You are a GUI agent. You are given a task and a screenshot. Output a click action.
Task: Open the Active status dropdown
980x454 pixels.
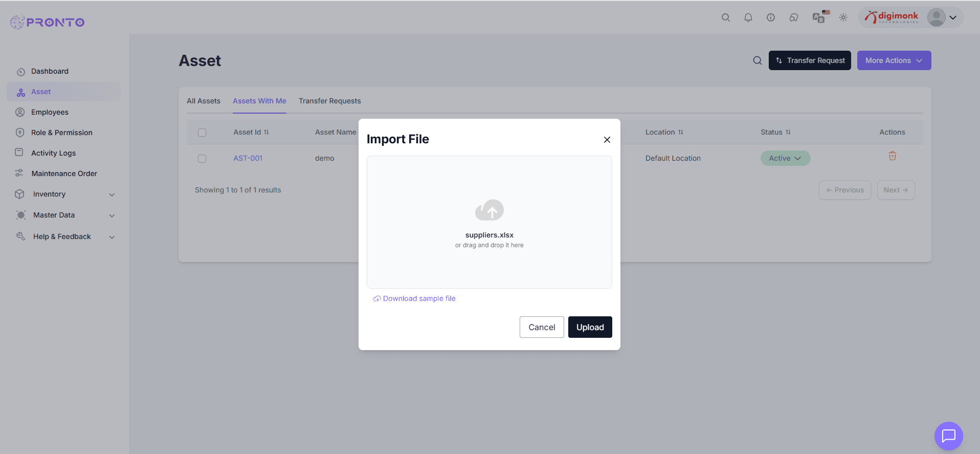click(785, 158)
